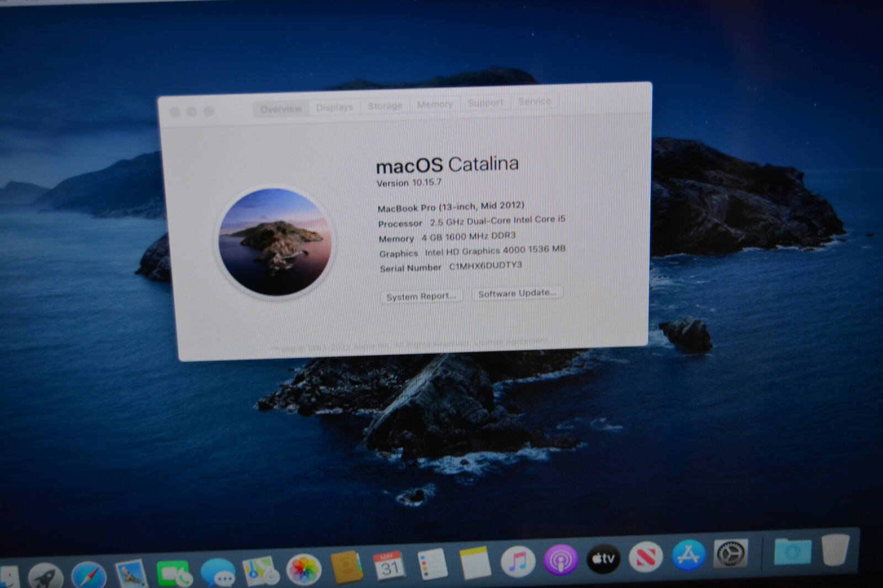Open Photos from the dock

point(304,569)
